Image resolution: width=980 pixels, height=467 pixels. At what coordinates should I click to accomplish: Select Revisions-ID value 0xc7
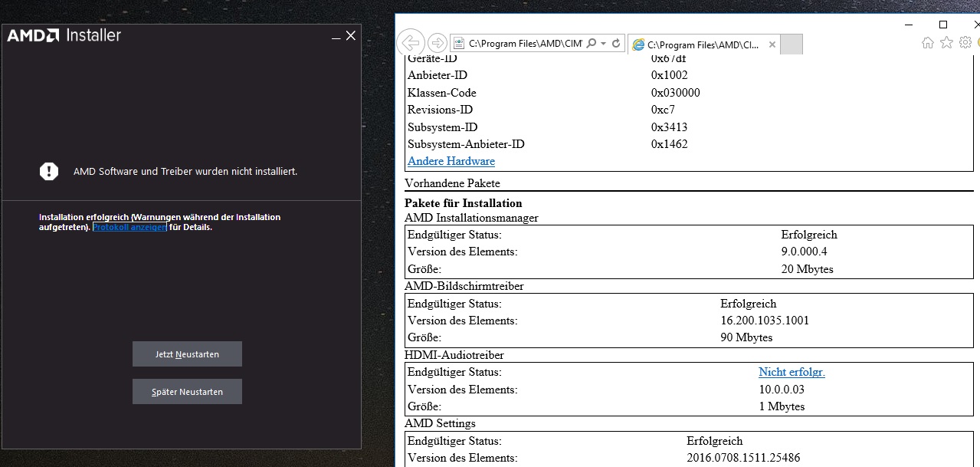click(663, 110)
